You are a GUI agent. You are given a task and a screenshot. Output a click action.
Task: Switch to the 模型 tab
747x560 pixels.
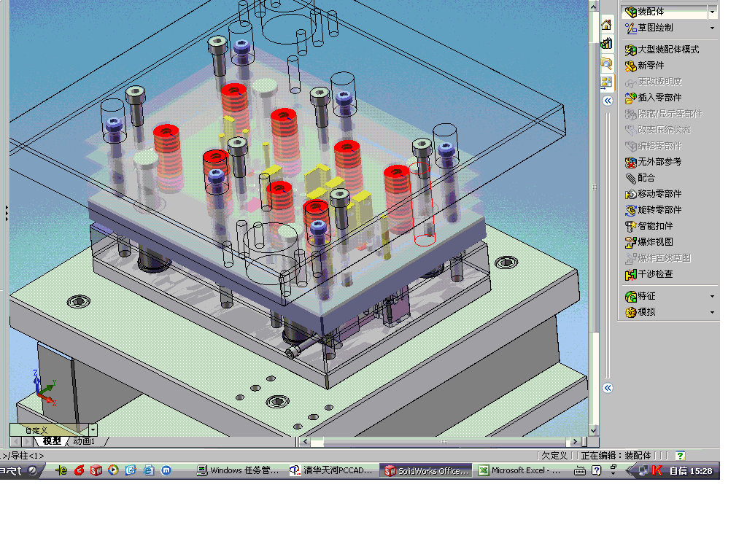52,441
